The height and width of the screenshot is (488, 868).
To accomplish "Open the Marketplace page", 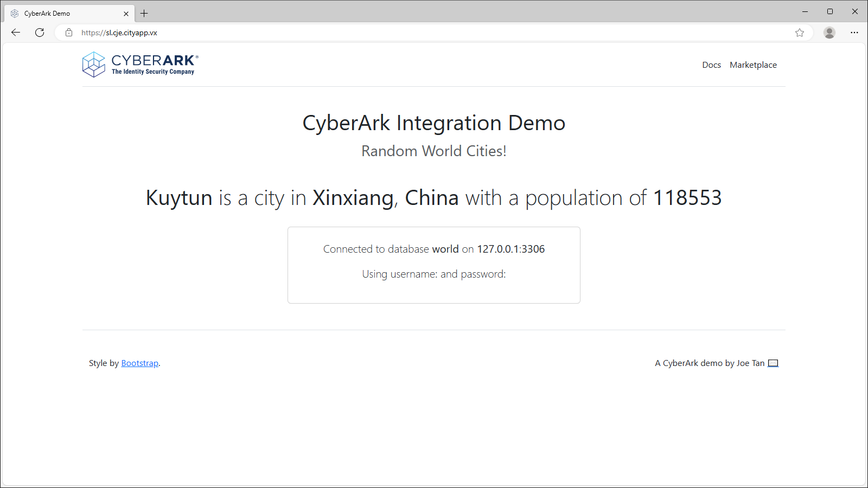I will [753, 65].
